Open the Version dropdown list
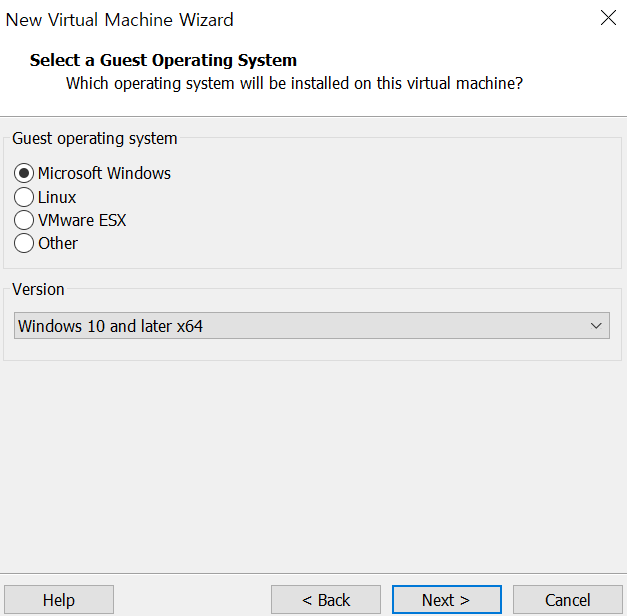 point(312,326)
